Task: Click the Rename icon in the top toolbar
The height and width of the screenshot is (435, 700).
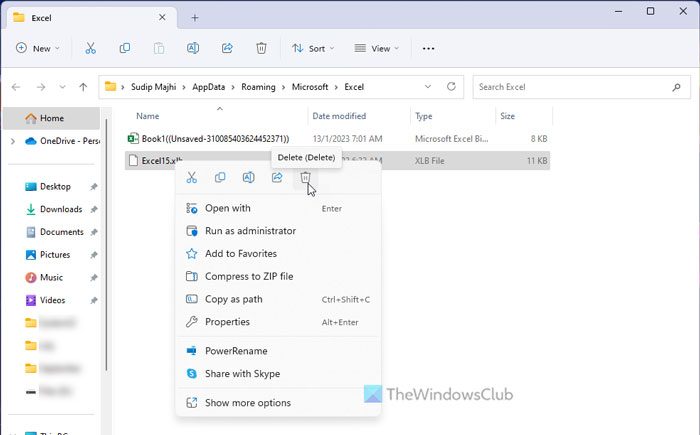Action: [193, 48]
